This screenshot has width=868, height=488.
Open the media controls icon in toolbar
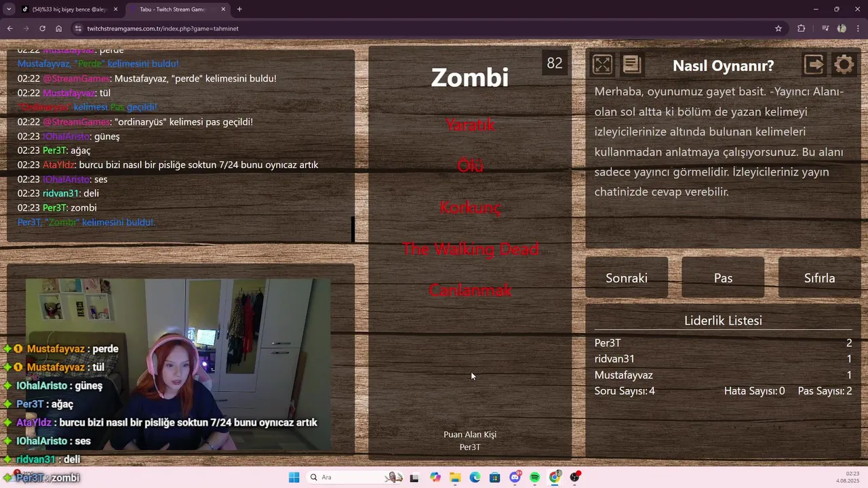coord(825,28)
